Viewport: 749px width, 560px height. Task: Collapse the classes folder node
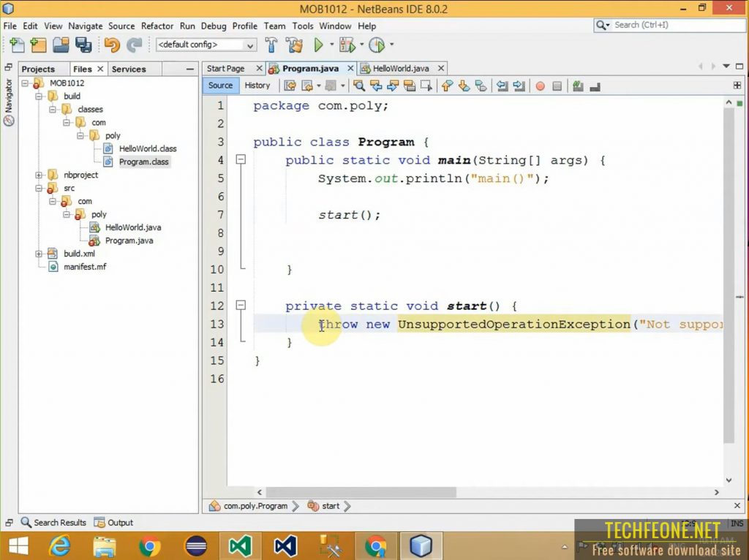pos(53,110)
